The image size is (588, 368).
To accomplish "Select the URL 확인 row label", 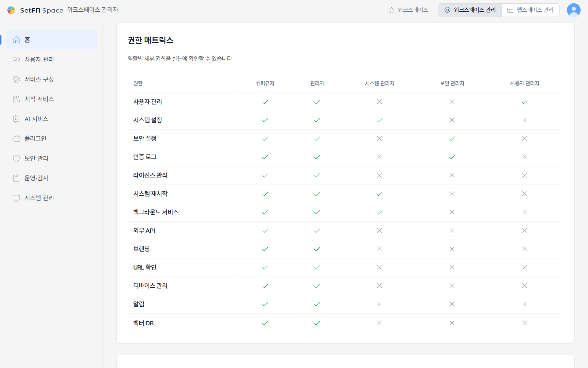I will [145, 267].
